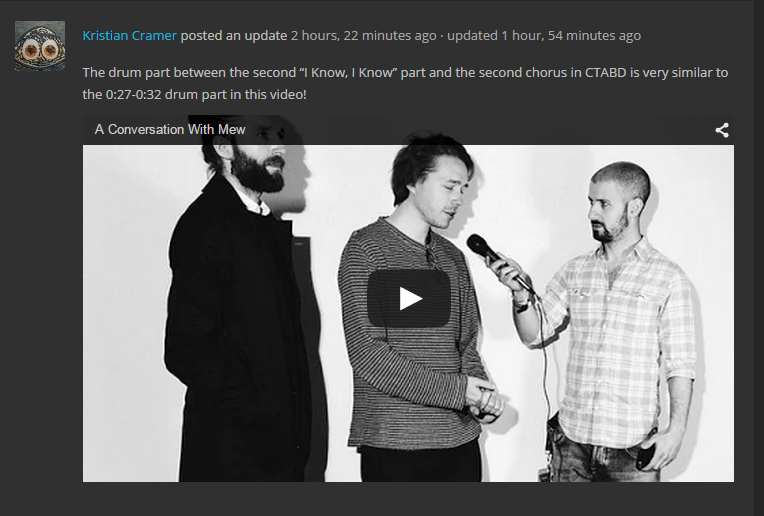Click the 0:27-0:32 text in the post
The width and height of the screenshot is (764, 516).
133,95
